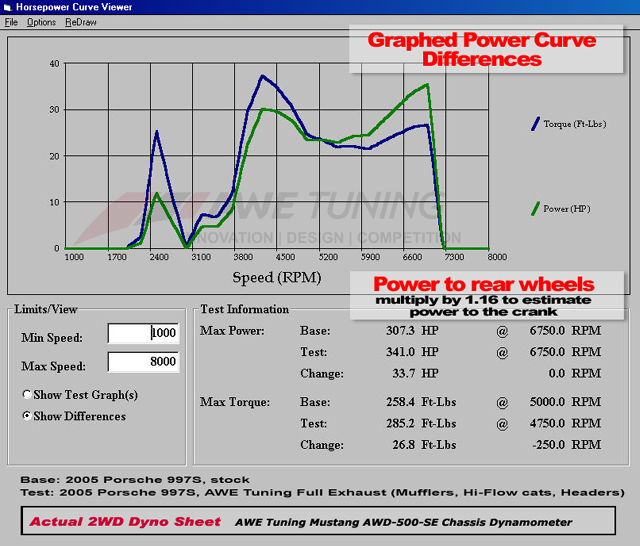Click the green Power (HP) legend swatch

click(x=535, y=209)
